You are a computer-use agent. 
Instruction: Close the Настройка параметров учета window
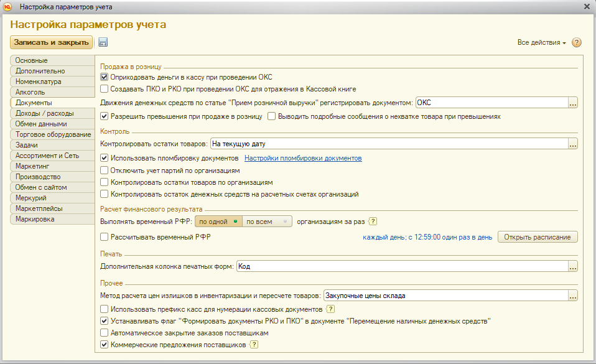[x=587, y=7]
